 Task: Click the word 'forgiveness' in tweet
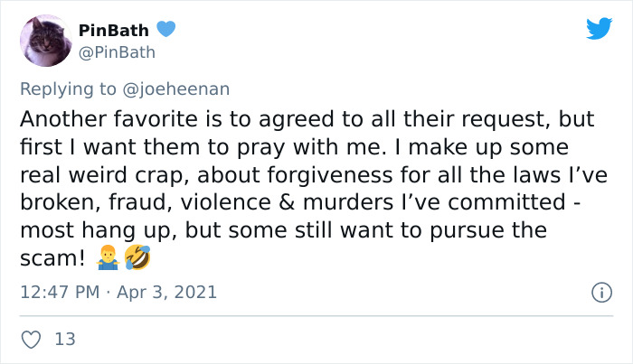click(x=329, y=175)
